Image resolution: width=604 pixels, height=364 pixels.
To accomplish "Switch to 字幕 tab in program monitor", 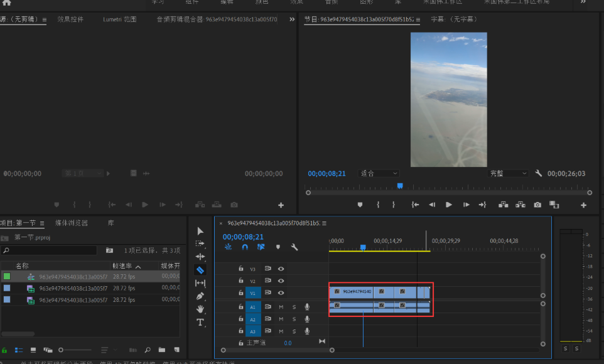I will (454, 19).
